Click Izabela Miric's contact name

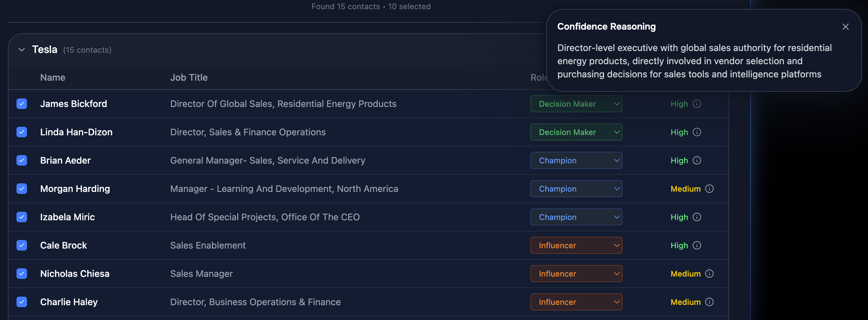(67, 217)
